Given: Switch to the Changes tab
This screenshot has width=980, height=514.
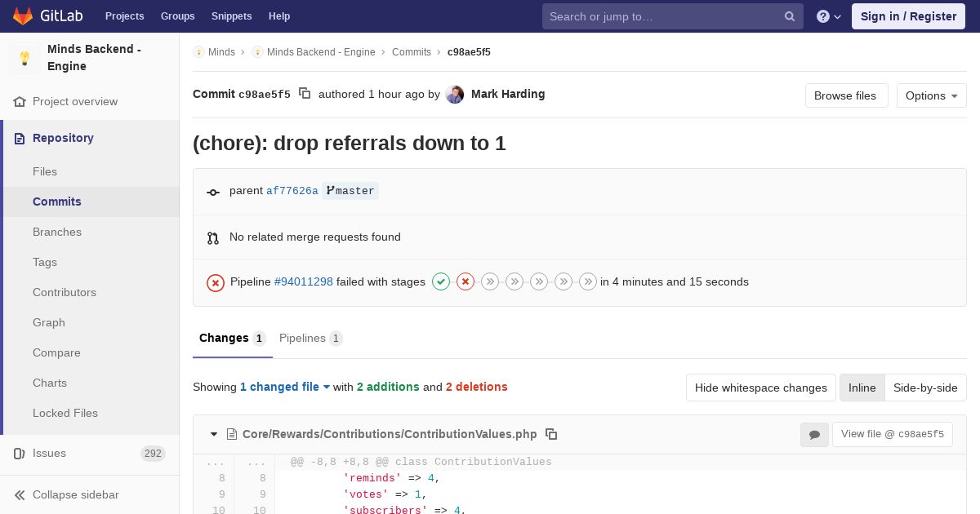Looking at the screenshot, I should click(233, 338).
